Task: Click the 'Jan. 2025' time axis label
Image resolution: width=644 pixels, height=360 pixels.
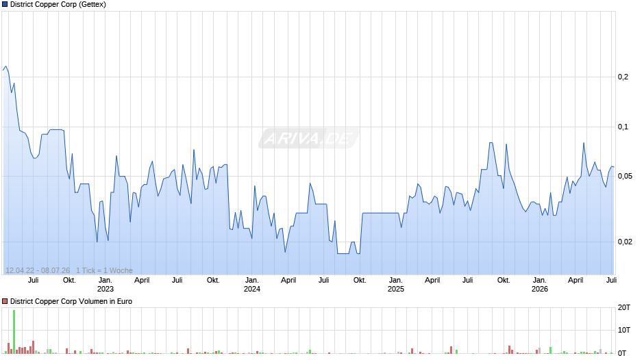Action: 395,285
